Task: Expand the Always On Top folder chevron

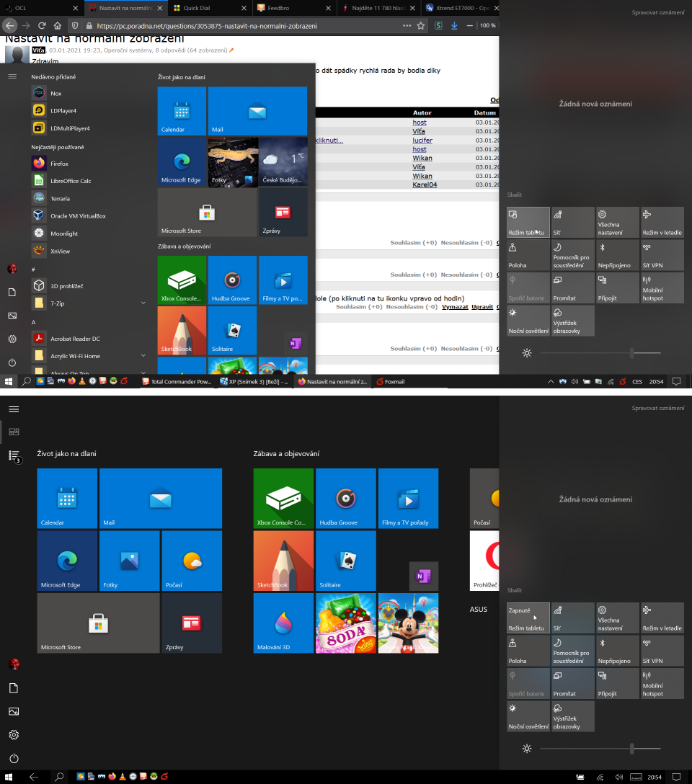Action: pyautogui.click(x=143, y=372)
